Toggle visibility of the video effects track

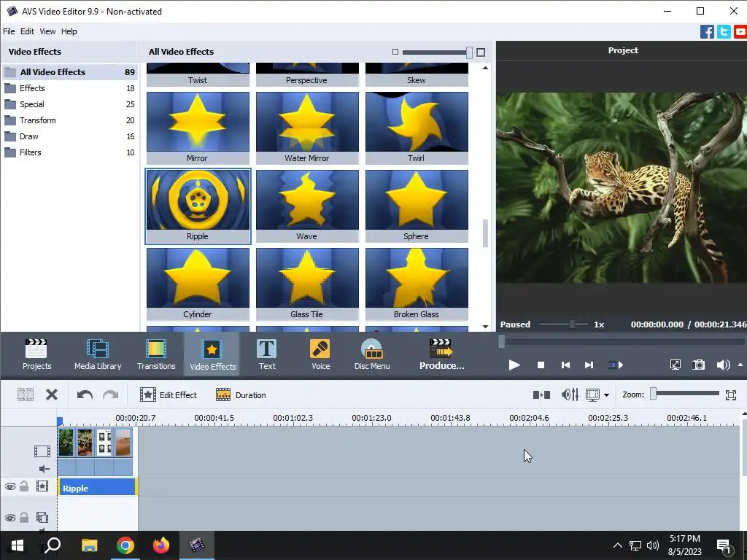click(10, 486)
